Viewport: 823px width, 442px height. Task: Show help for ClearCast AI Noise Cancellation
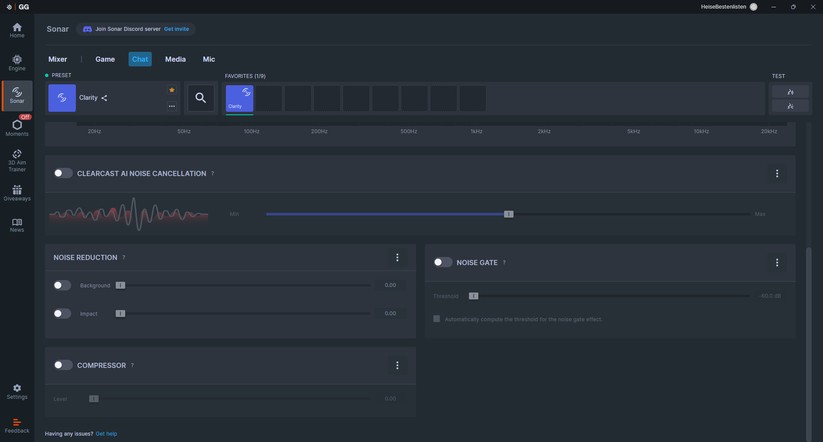213,173
